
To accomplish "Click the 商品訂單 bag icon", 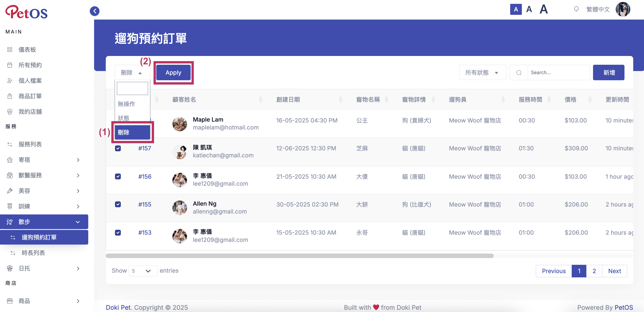I will 10,96.
